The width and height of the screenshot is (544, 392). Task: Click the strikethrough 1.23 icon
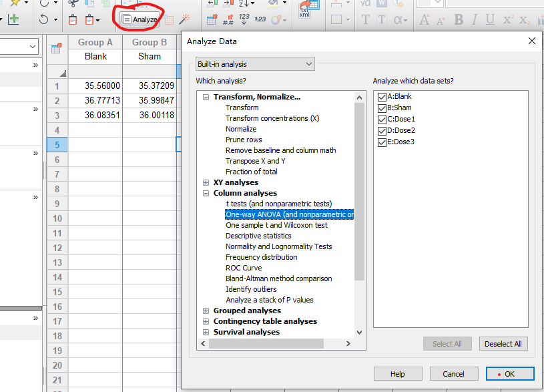click(x=260, y=19)
